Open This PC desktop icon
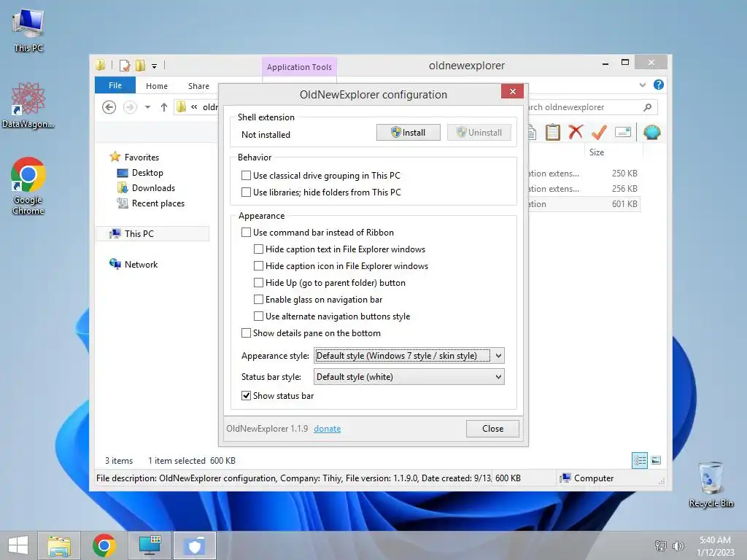 click(28, 31)
